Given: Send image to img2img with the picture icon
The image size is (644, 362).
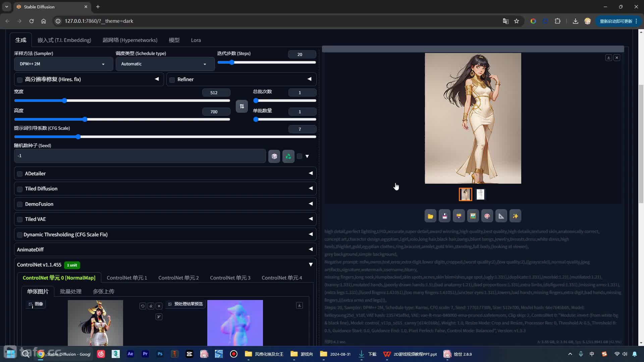Looking at the screenshot, I should tap(473, 216).
